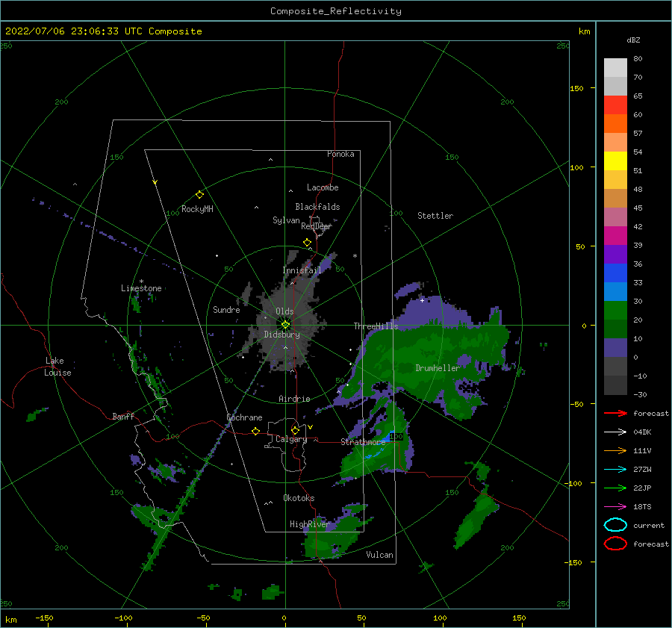Image resolution: width=672 pixels, height=628 pixels.
Task: Click the yellow radar-site marker between Olds and Didsbury
Action: pos(285,325)
